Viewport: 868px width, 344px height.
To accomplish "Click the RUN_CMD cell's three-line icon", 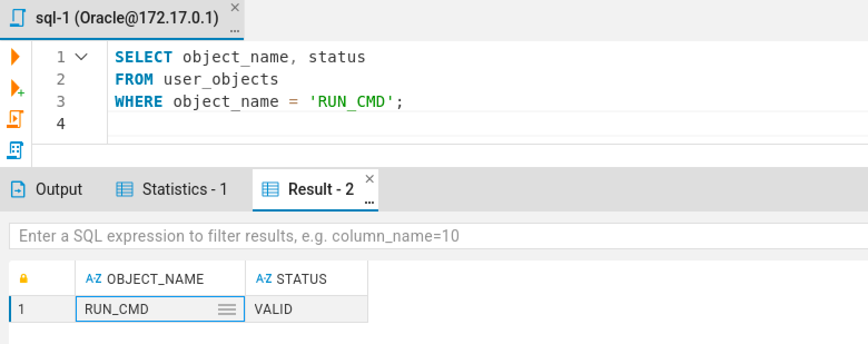I will 226,309.
